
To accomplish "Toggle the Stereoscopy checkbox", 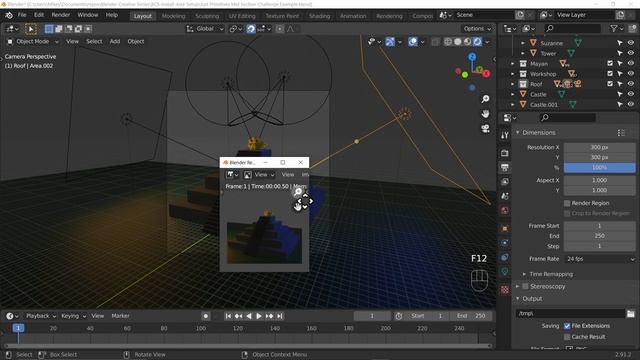I will point(525,287).
